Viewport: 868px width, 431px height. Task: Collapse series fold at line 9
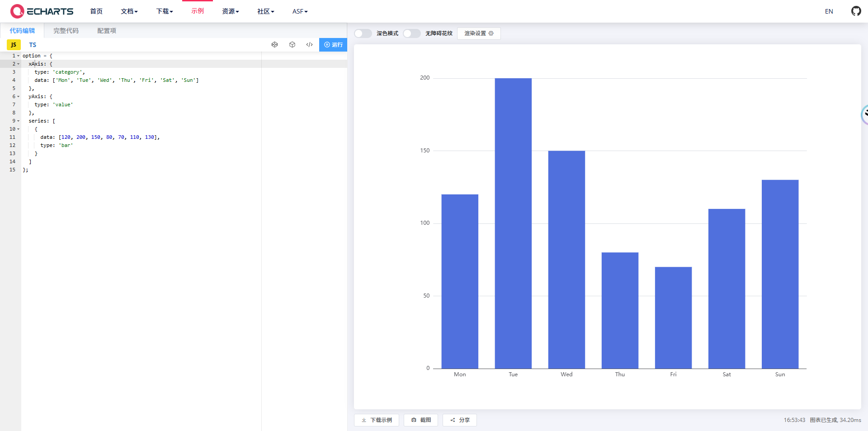(19, 121)
